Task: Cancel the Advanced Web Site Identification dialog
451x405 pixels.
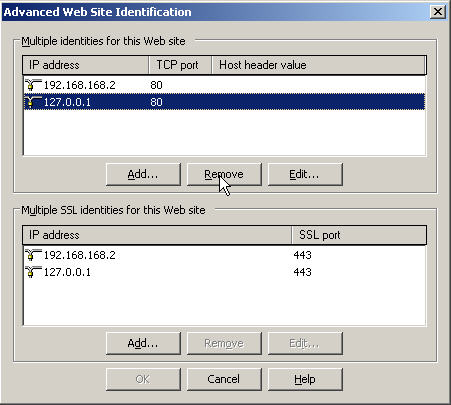Action: tap(224, 379)
